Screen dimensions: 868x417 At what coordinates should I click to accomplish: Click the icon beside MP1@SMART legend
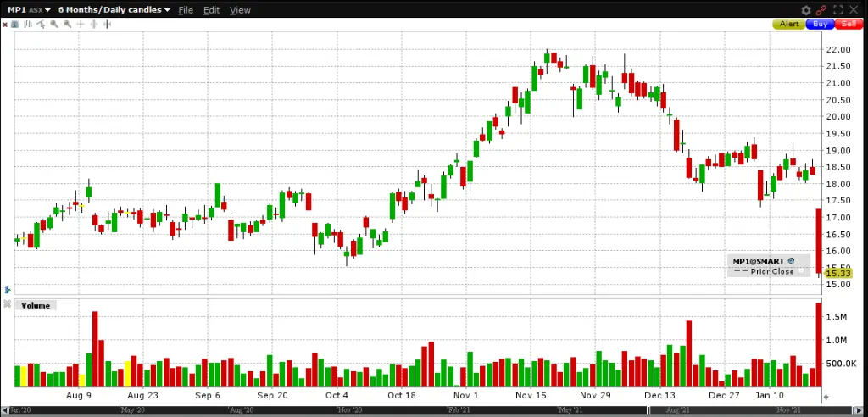pos(790,261)
